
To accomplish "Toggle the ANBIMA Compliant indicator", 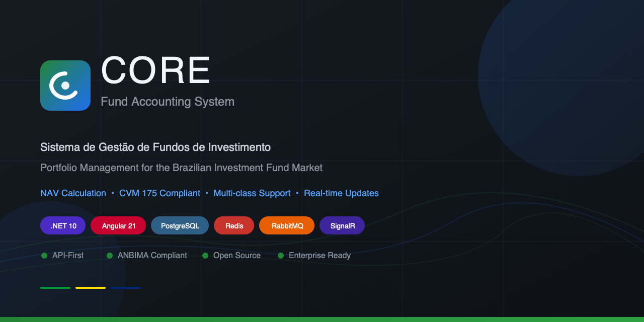I will pyautogui.click(x=110, y=255).
